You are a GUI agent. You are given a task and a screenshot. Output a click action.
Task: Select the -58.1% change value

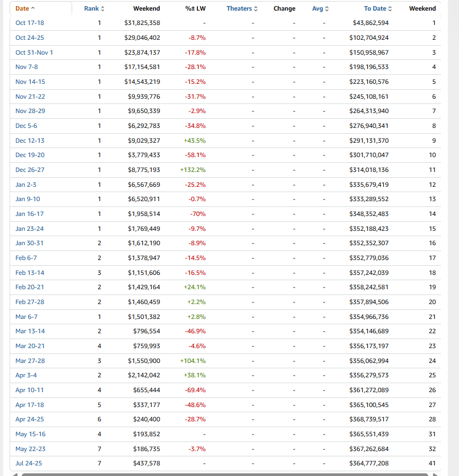click(195, 155)
